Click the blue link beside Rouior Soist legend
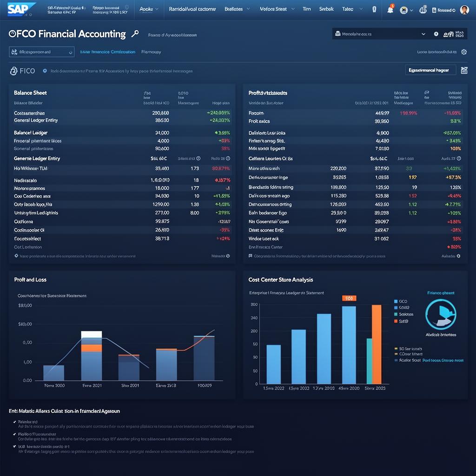The height and width of the screenshot is (476, 476). [x=443, y=360]
